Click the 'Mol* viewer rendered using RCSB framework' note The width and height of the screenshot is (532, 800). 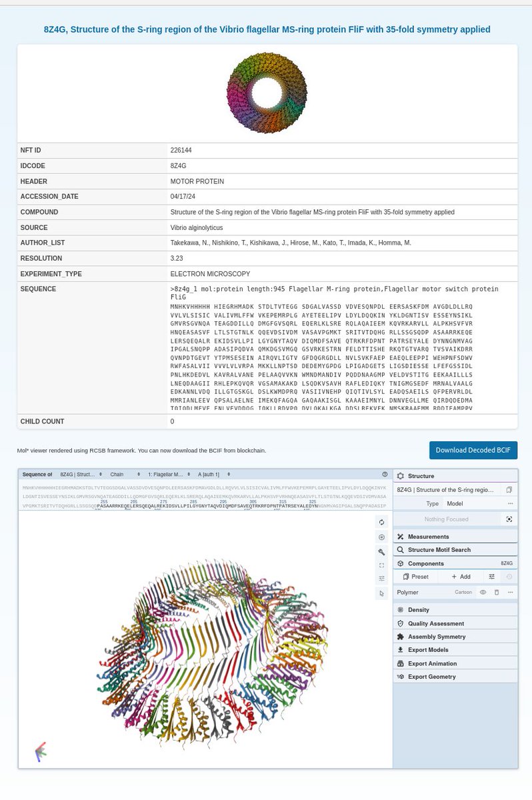[x=141, y=451]
